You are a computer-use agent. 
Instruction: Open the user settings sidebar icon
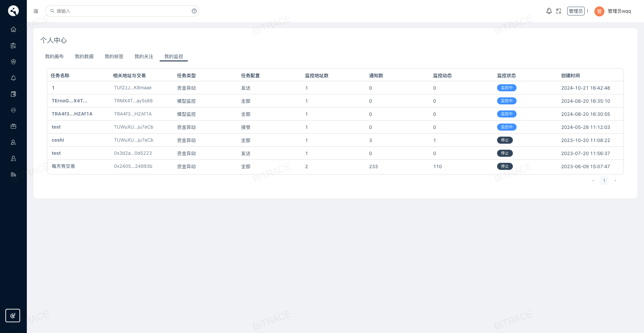click(x=13, y=158)
